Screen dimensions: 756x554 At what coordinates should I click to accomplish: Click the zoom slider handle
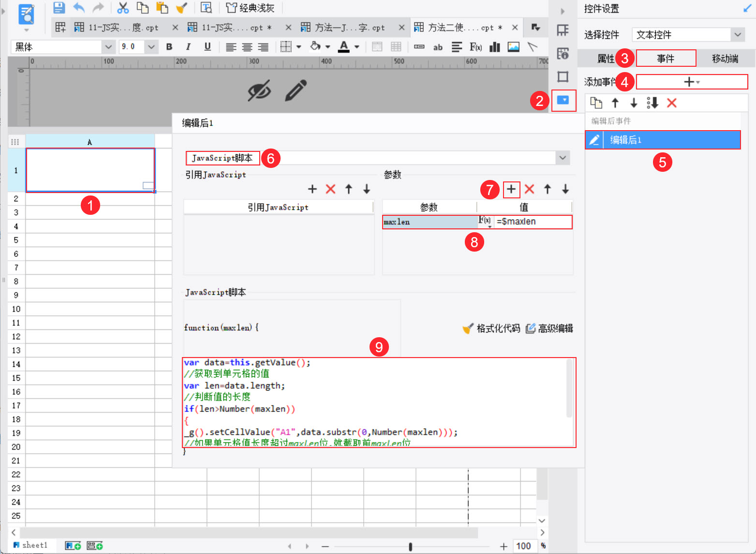(x=410, y=546)
